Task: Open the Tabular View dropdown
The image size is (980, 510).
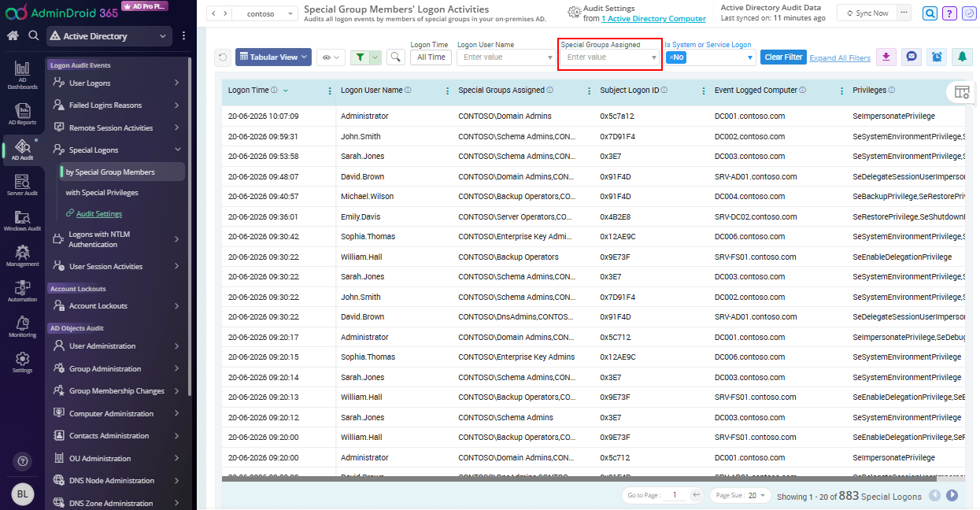Action: coord(273,57)
